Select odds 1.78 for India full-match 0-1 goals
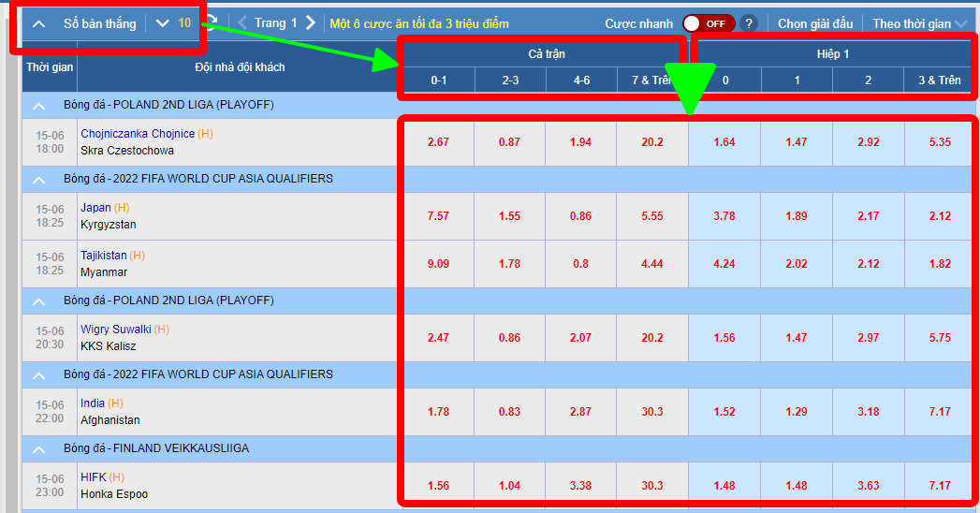Screen dimensions: 980x513 [x=438, y=412]
